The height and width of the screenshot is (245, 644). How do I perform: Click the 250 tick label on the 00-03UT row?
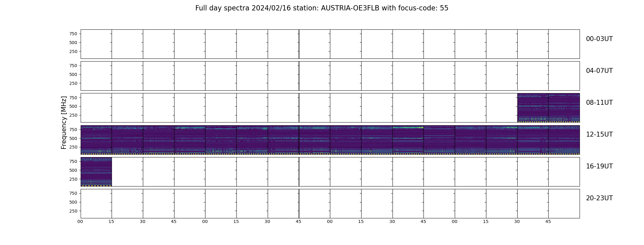click(x=73, y=51)
